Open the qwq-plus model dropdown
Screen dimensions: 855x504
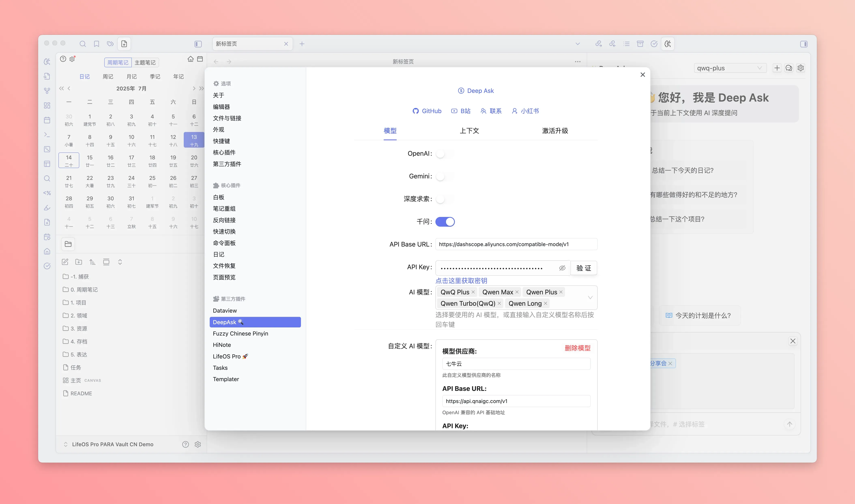pos(730,68)
